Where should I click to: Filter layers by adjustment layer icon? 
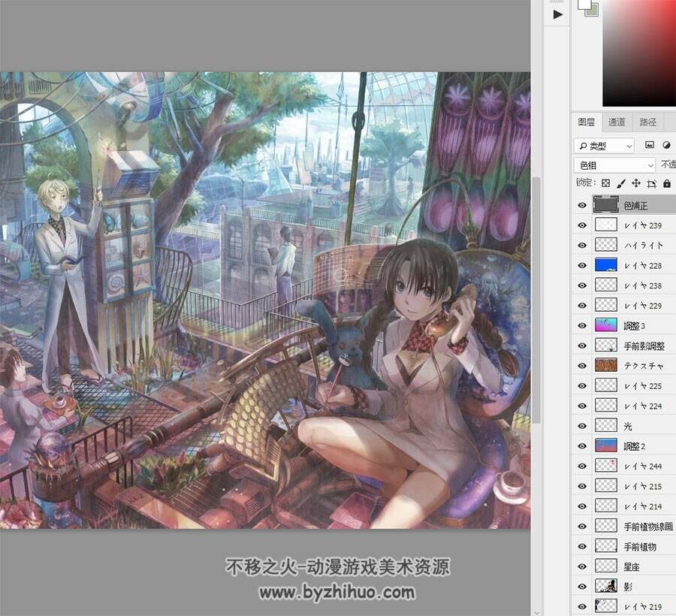tap(667, 145)
